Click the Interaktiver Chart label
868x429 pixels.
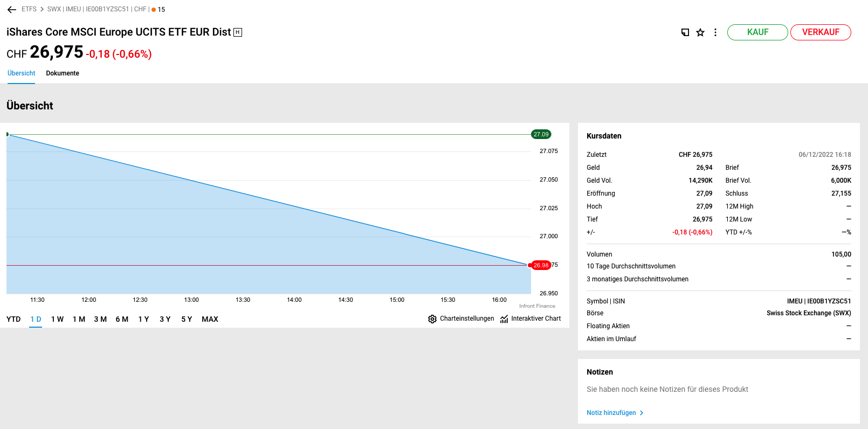coord(536,319)
